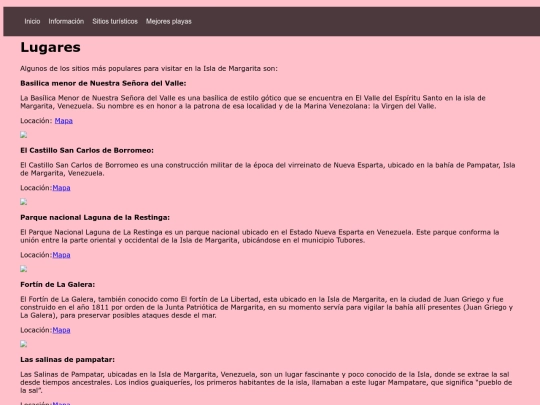The height and width of the screenshot is (405, 540).
Task: Click broken image under Castillo San Carlos section
Action: coord(23,202)
